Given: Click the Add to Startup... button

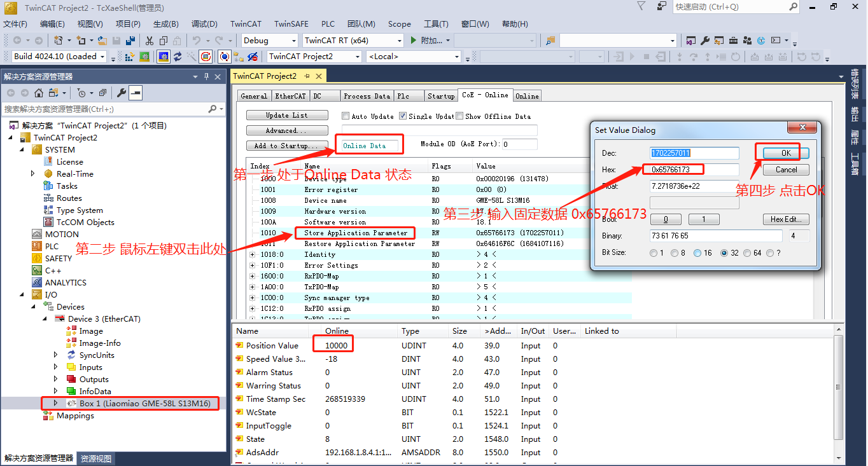Looking at the screenshot, I should pyautogui.click(x=287, y=146).
